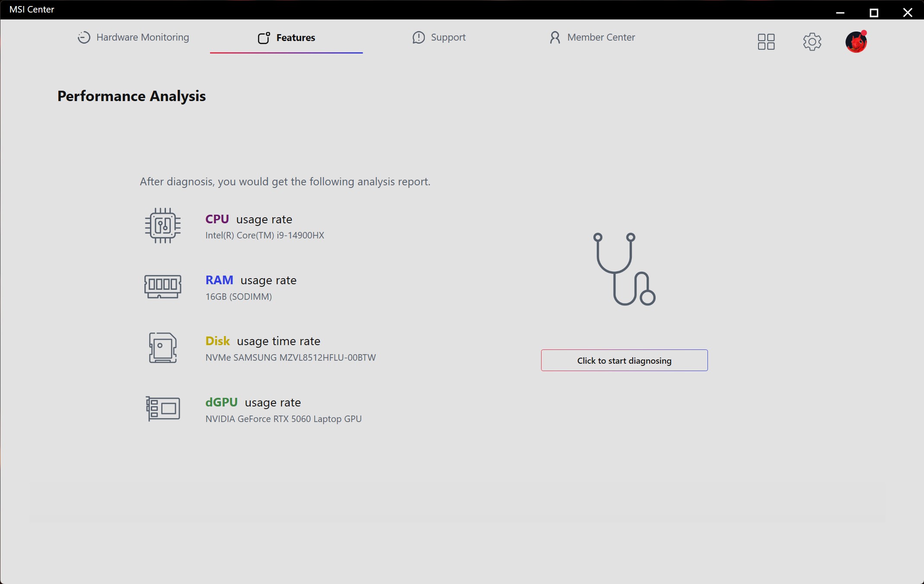Click NVIDIA GeForce RTX 5060 Laptop GPU text
The width and height of the screenshot is (924, 584).
(284, 419)
